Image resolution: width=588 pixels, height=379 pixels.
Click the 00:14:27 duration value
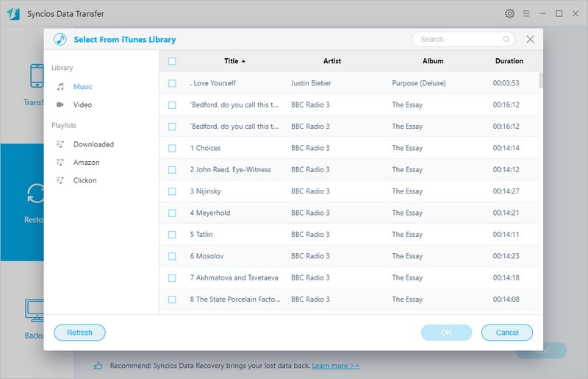(506, 191)
